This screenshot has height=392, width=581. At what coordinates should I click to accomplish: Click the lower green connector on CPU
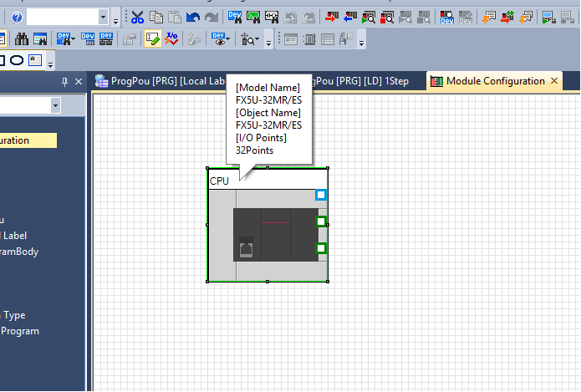click(321, 248)
